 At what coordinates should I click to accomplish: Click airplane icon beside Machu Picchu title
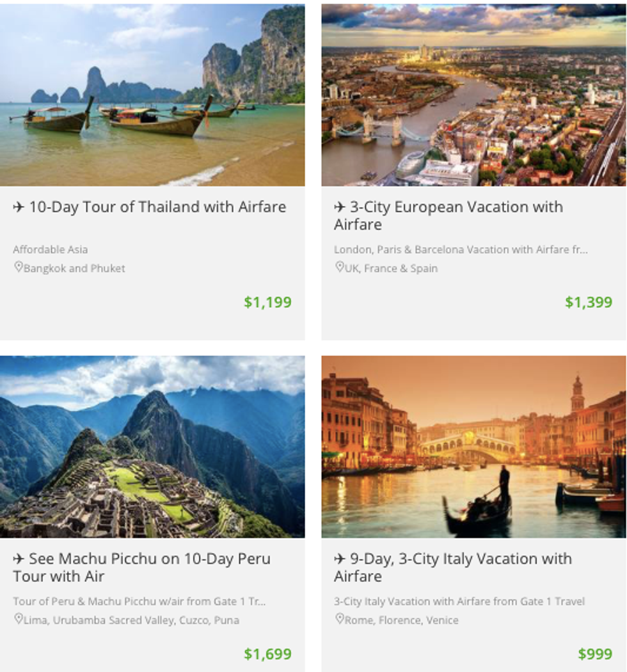coord(19,559)
